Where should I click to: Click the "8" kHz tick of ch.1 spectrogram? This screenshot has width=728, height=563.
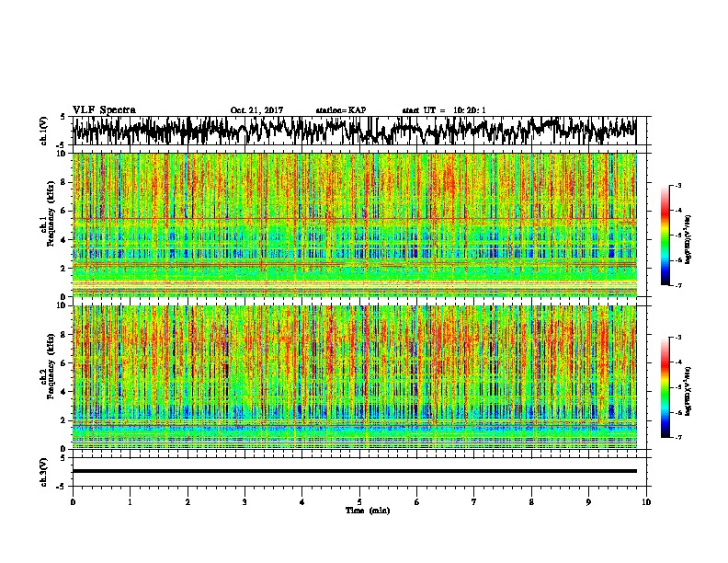click(63, 182)
